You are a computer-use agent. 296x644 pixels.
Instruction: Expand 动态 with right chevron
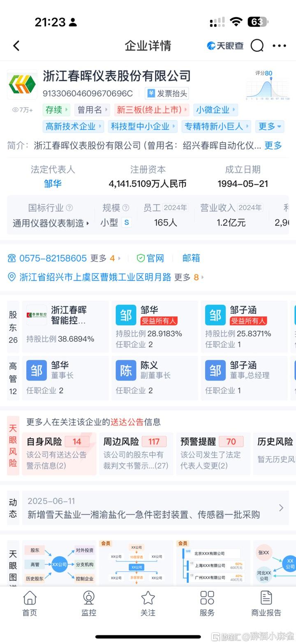pyautogui.click(x=281, y=508)
